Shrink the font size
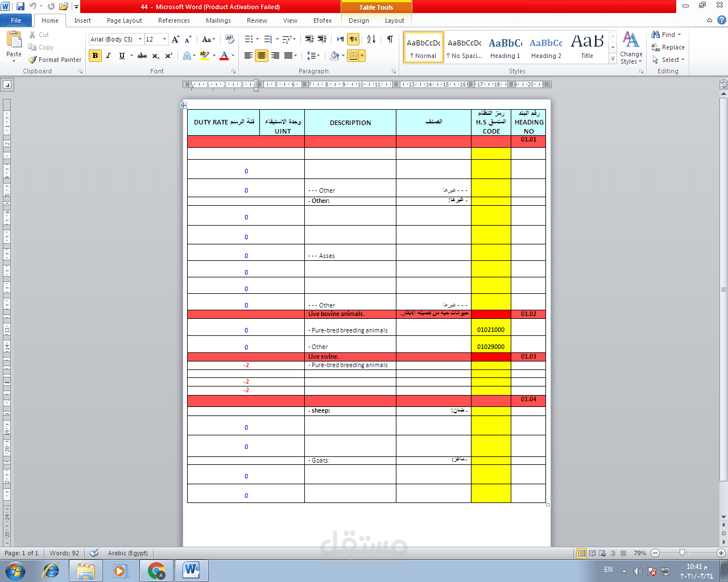This screenshot has width=728, height=582. point(189,39)
